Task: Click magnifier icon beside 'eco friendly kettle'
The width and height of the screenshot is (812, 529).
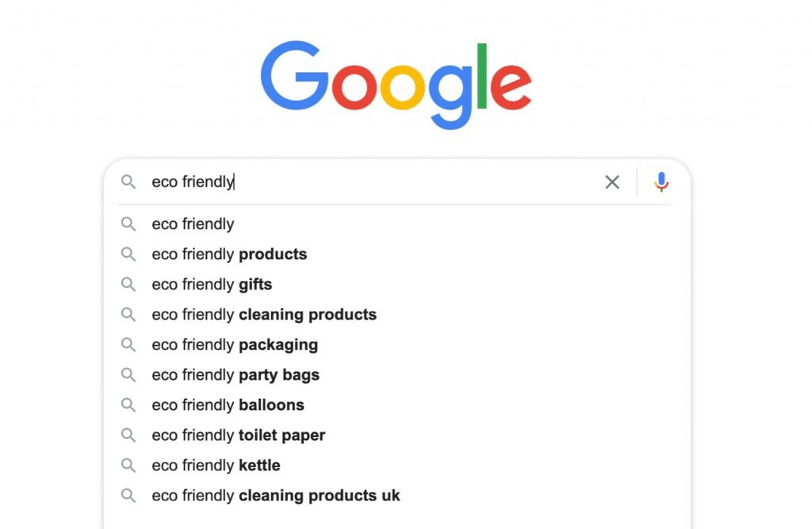Action: coord(128,466)
